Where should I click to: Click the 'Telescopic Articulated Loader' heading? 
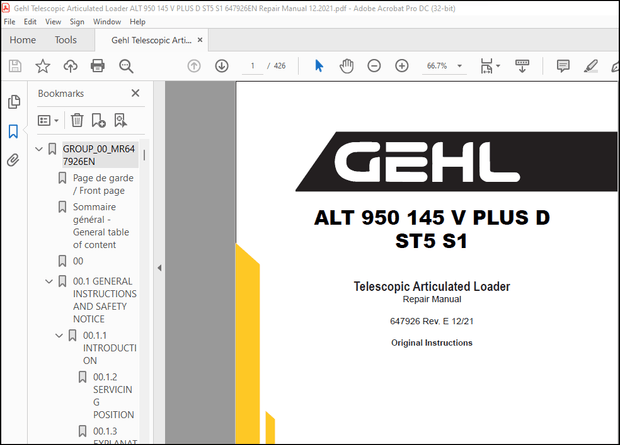click(432, 286)
